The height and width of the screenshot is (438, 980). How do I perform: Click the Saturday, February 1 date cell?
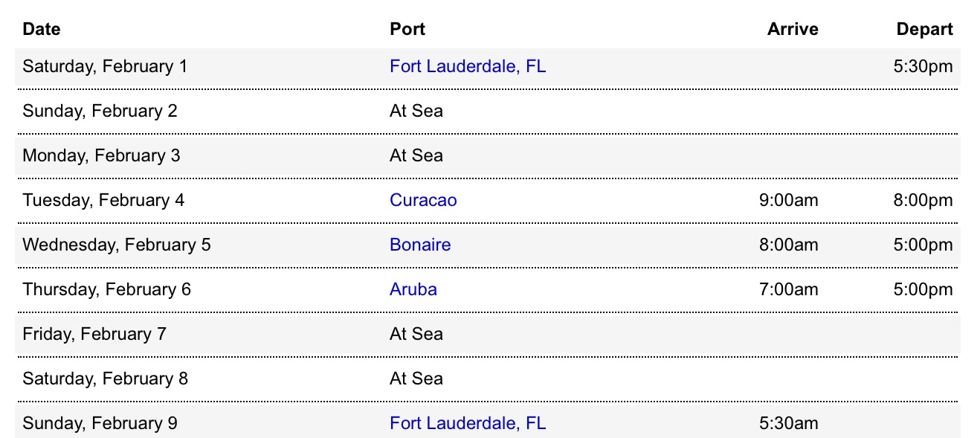(105, 66)
